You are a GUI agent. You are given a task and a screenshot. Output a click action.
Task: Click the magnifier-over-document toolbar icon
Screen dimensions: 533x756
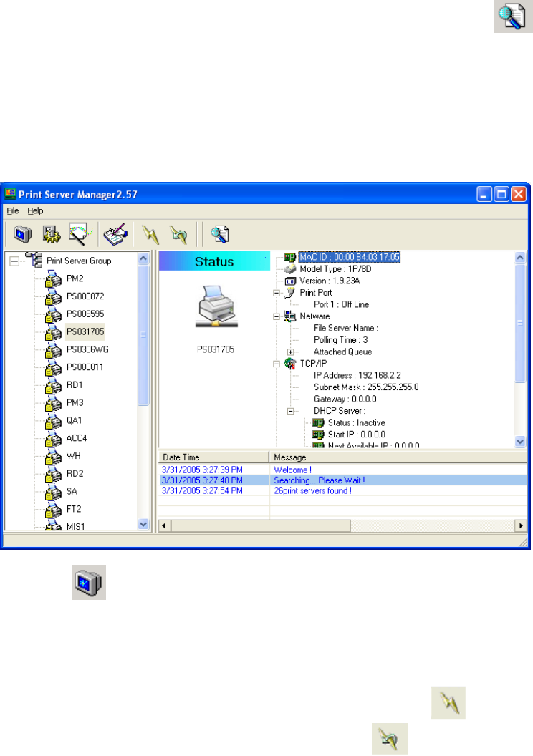pyautogui.click(x=219, y=234)
